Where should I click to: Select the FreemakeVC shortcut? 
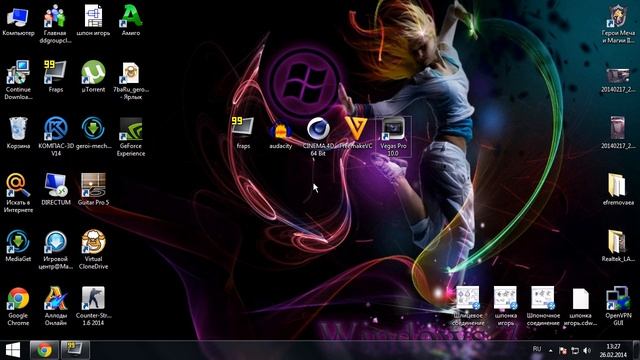356,133
